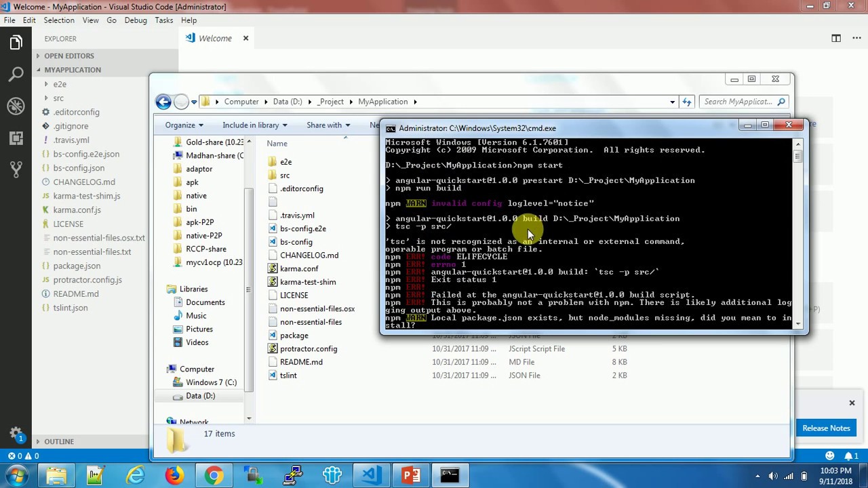Switch to the Command Prompt on the taskbar
This screenshot has height=488, width=868.
[450, 475]
